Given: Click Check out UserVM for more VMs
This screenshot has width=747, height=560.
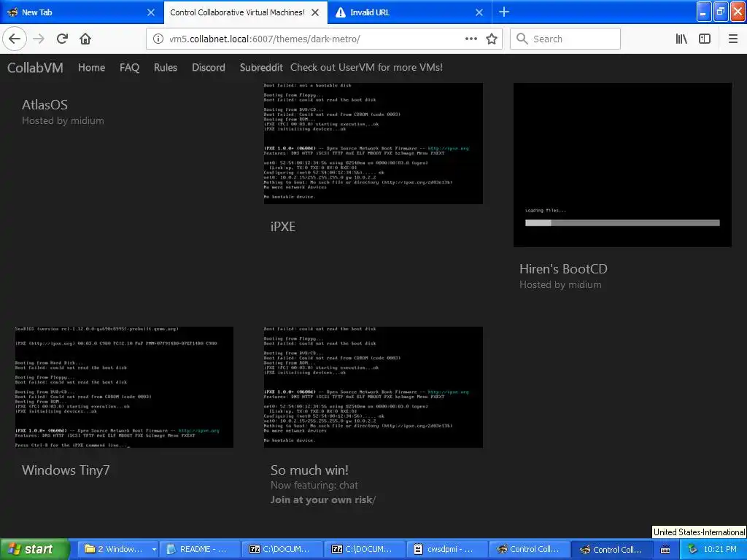Looking at the screenshot, I should pyautogui.click(x=366, y=68).
